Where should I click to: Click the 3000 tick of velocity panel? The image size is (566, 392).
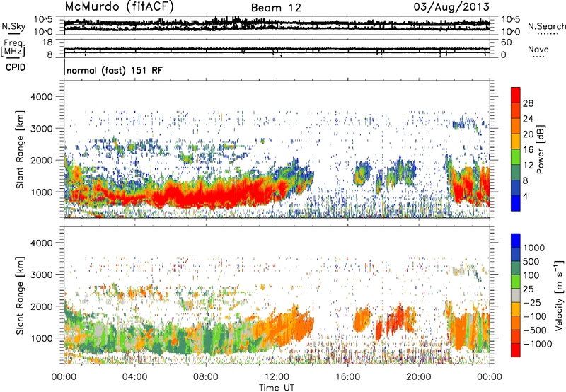pyautogui.click(x=41, y=275)
